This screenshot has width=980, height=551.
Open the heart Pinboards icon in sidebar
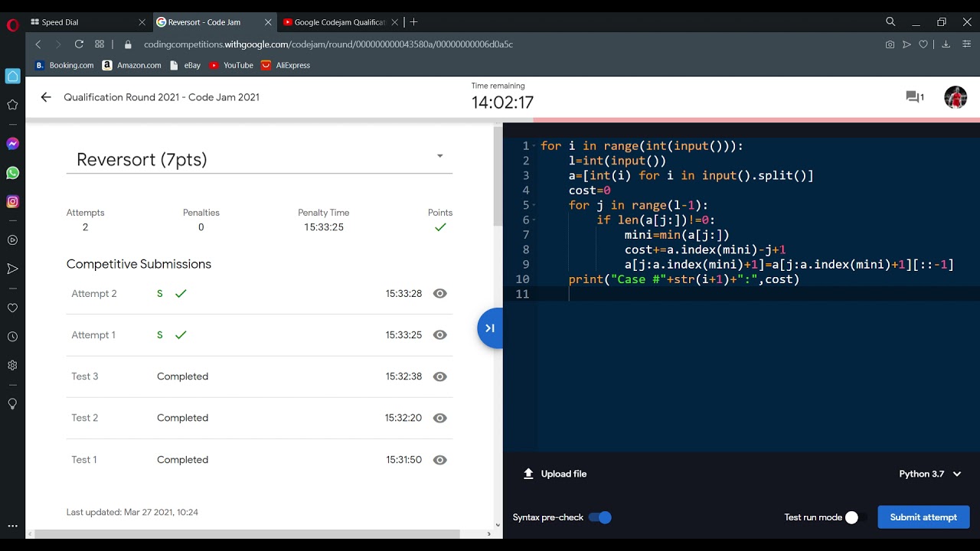12,308
